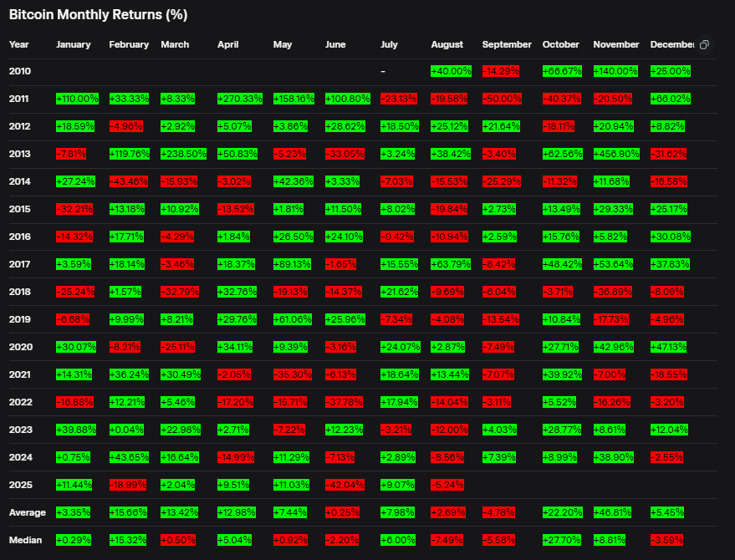Screen dimensions: 735x560
Task: Select the +22.20% Average October cell
Action: click(562, 512)
